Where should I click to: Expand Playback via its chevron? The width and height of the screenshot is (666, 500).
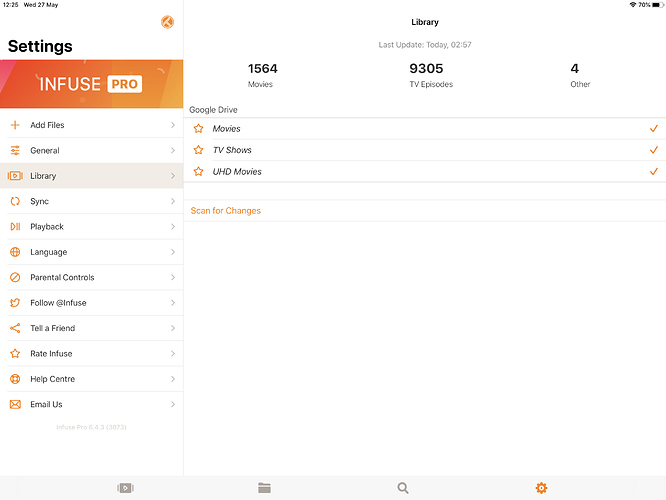tap(173, 227)
